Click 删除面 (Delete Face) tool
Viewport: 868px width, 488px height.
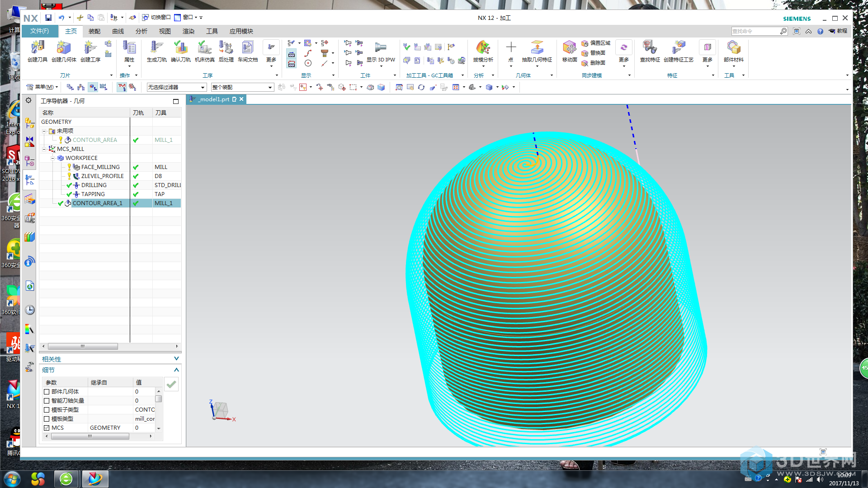point(594,63)
